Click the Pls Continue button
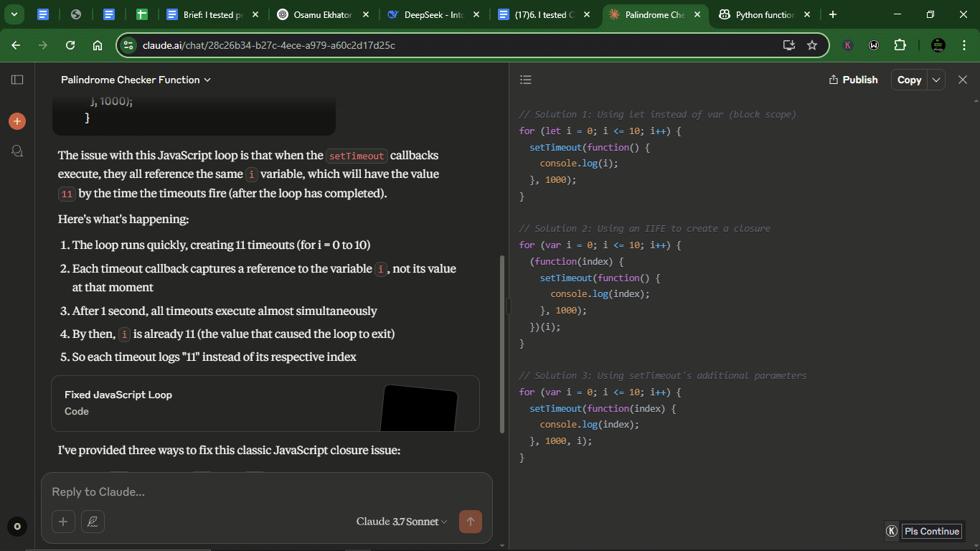980x551 pixels. click(x=931, y=531)
